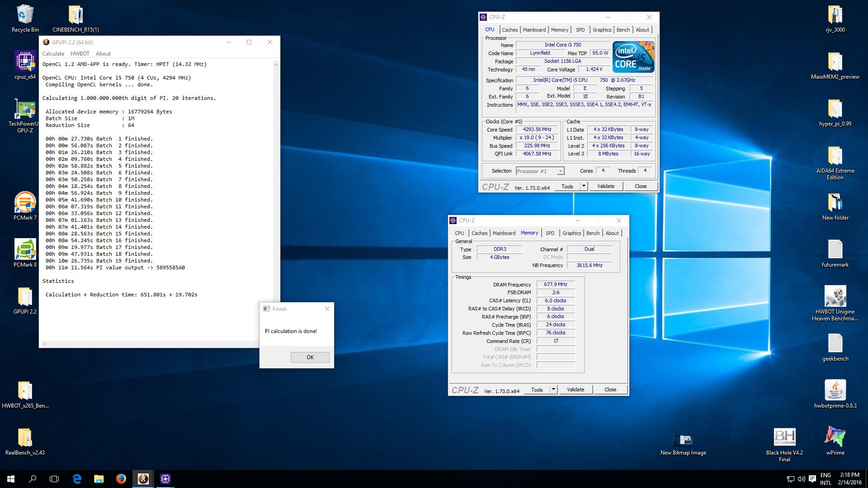The image size is (868, 488).
Task: Open About tab in lower CPU-Z
Action: tap(612, 233)
